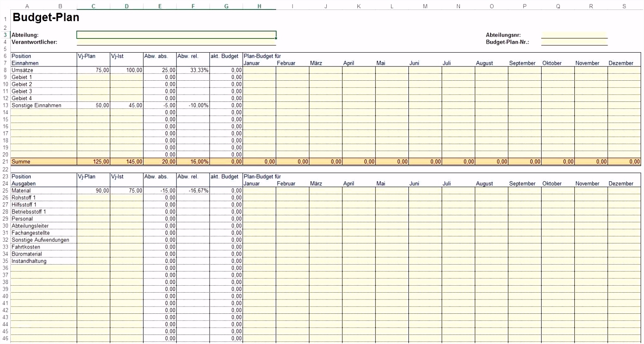Select row header 21
The width and height of the screenshot is (644, 344).
(5, 161)
